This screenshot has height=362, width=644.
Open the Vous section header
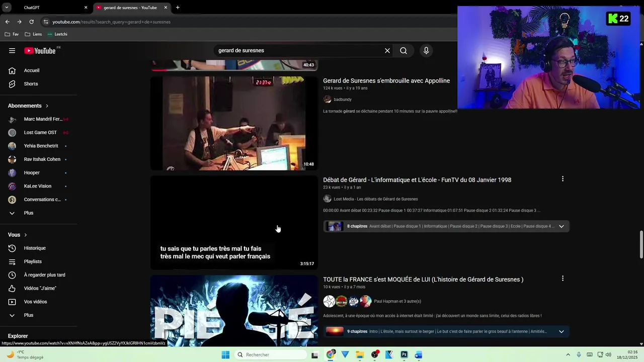pyautogui.click(x=18, y=235)
